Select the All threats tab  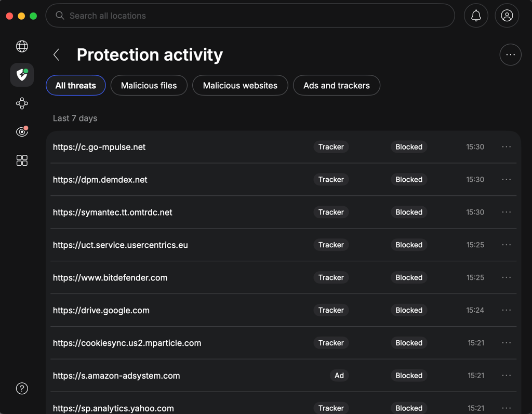click(x=76, y=86)
